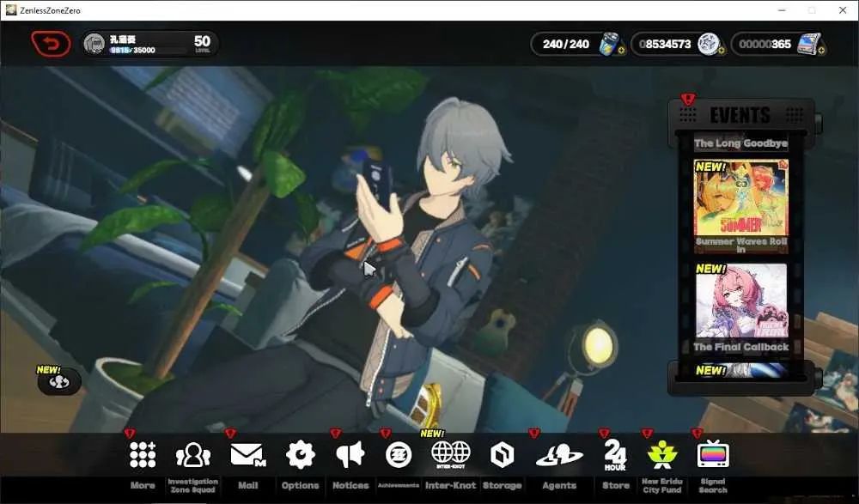Open the Inter-Knot globe icon
The width and height of the screenshot is (859, 504).
(450, 455)
